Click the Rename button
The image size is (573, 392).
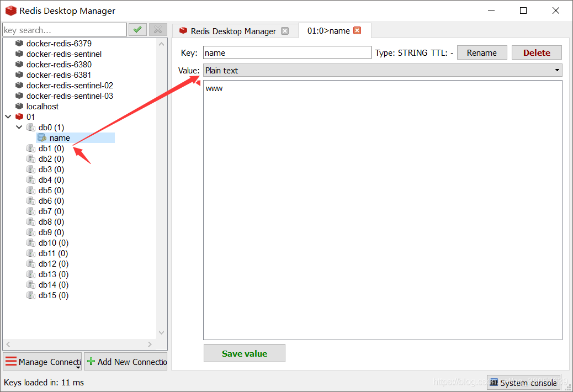[482, 52]
